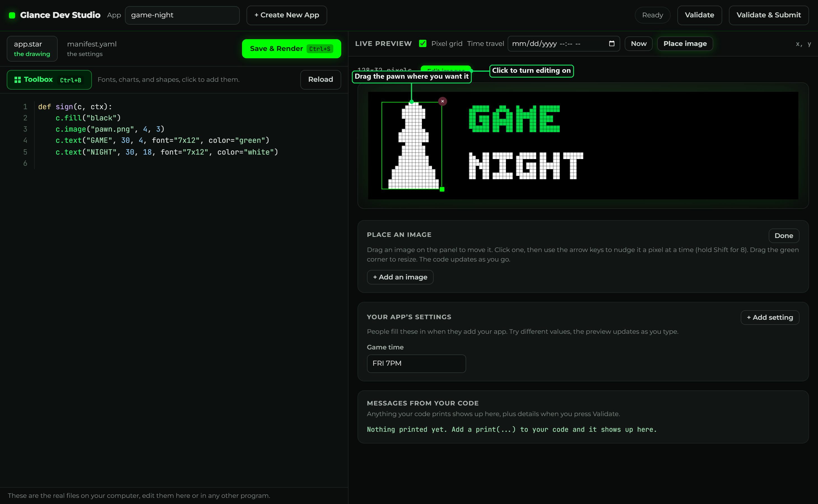Screen dimensions: 818x504
Task: Click code line def sign(c, ctx):
Action: point(75,107)
